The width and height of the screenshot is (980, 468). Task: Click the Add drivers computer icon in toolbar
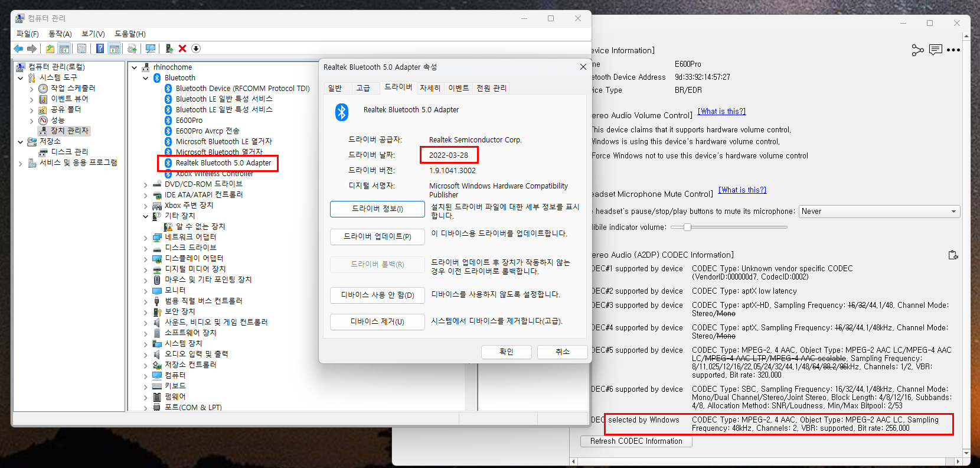coord(169,48)
